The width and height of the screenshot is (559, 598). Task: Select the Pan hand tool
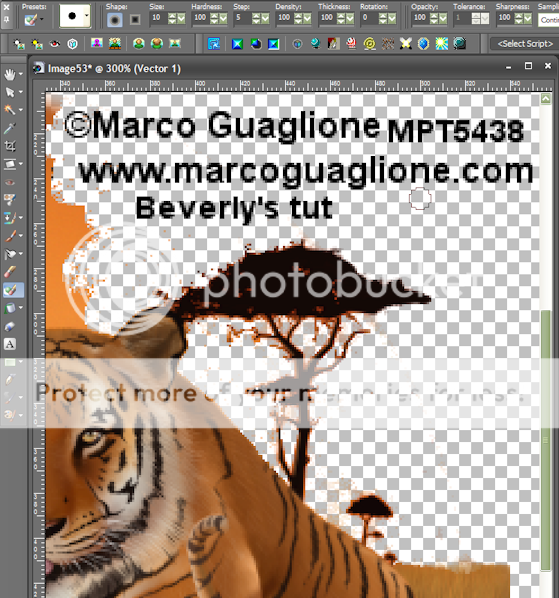pos(10,74)
